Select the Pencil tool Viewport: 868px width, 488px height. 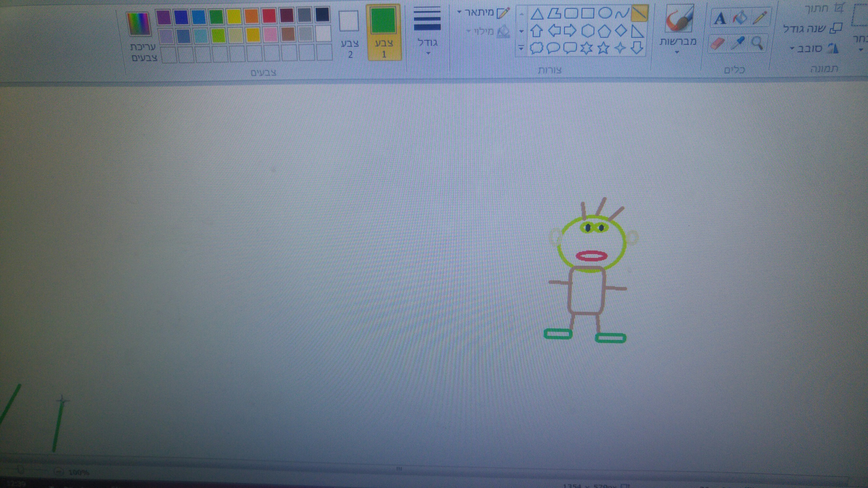coord(759,18)
